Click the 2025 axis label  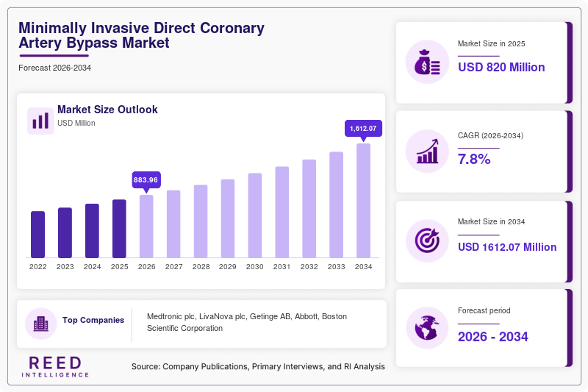119,267
